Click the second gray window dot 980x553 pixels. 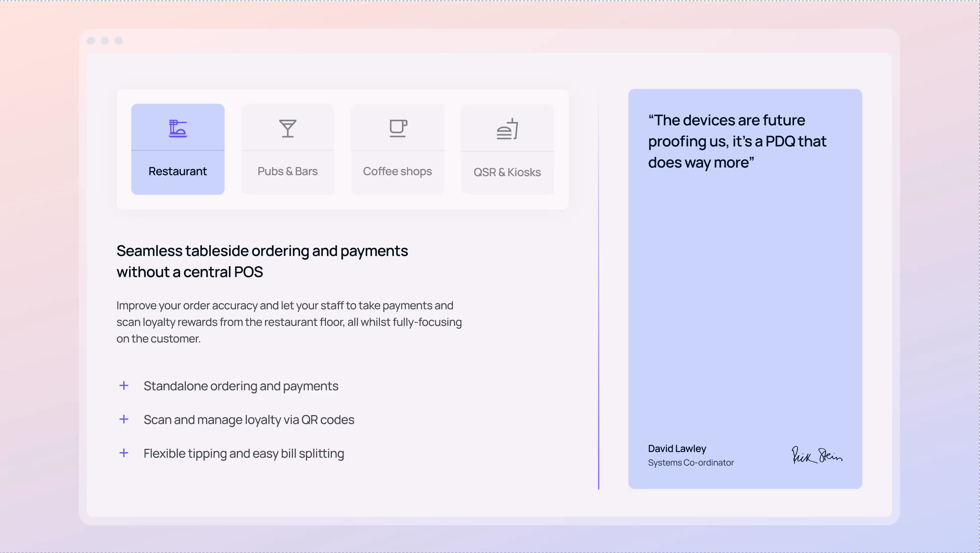105,41
